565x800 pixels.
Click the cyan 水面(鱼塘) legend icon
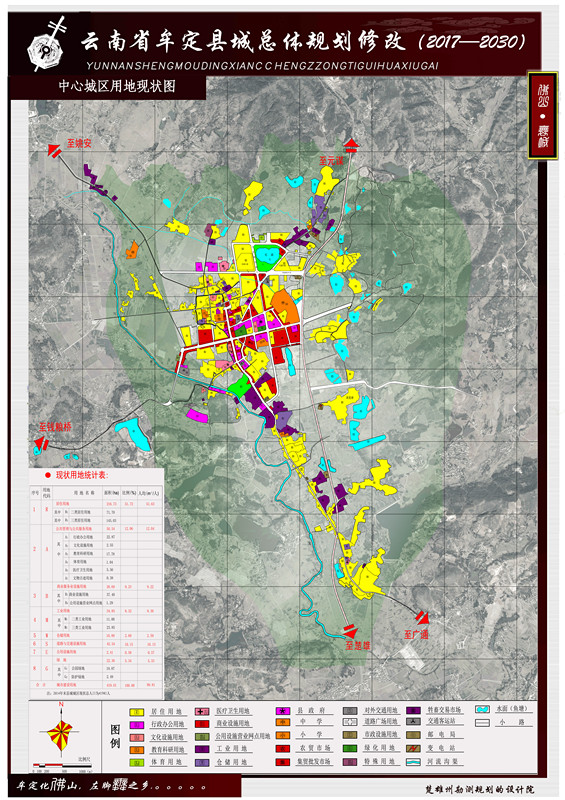483,709
